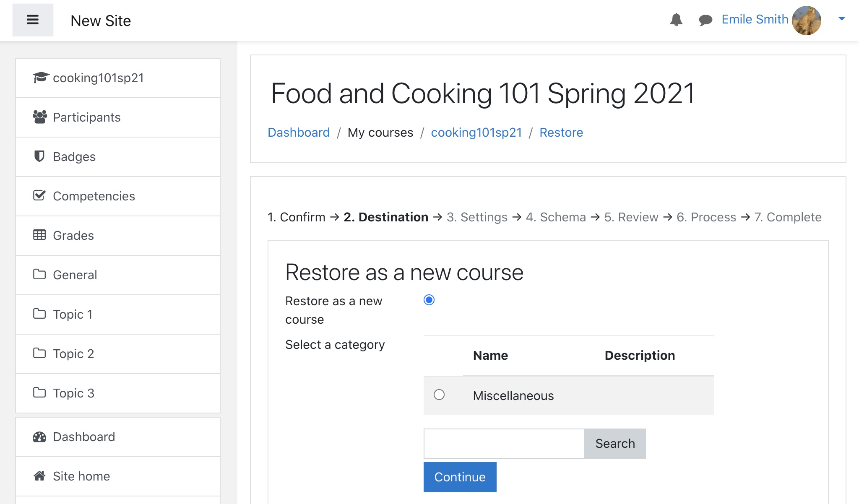Open messages speech bubble icon
This screenshot has height=504, width=859.
[705, 20]
